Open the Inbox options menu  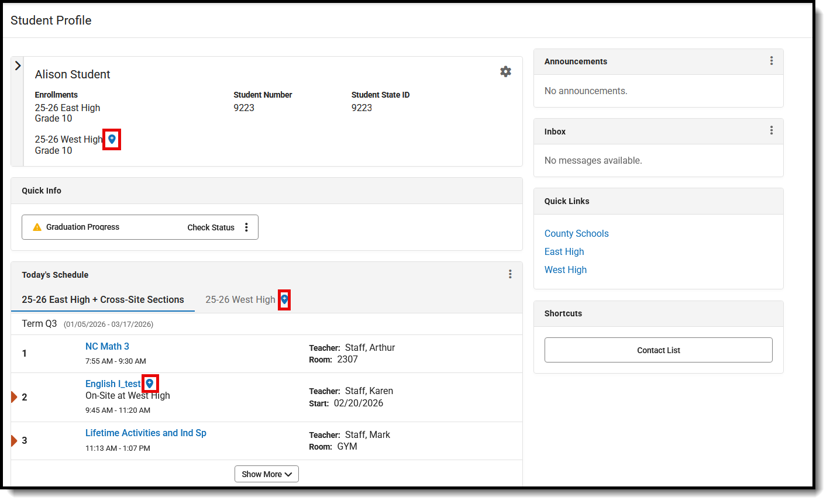772,130
